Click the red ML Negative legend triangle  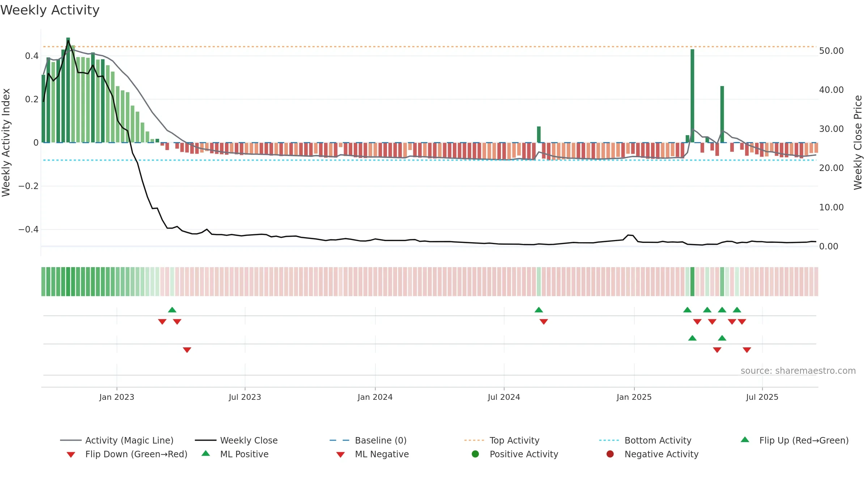(341, 455)
